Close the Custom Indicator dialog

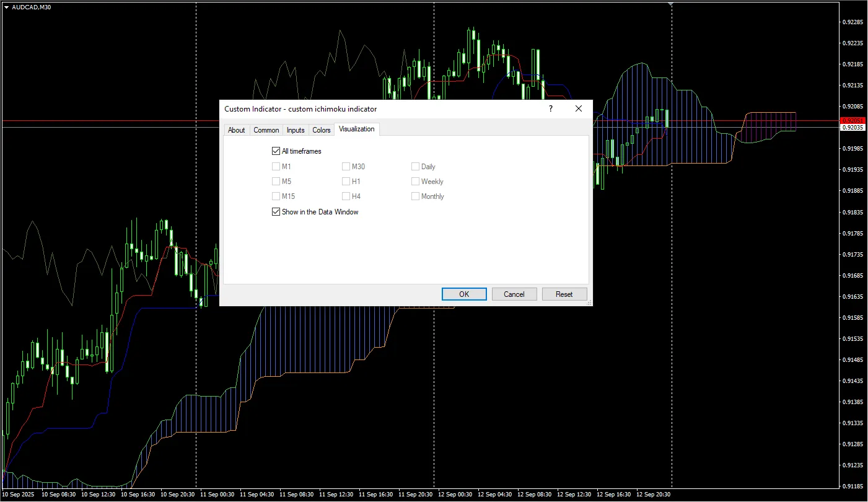(x=579, y=108)
